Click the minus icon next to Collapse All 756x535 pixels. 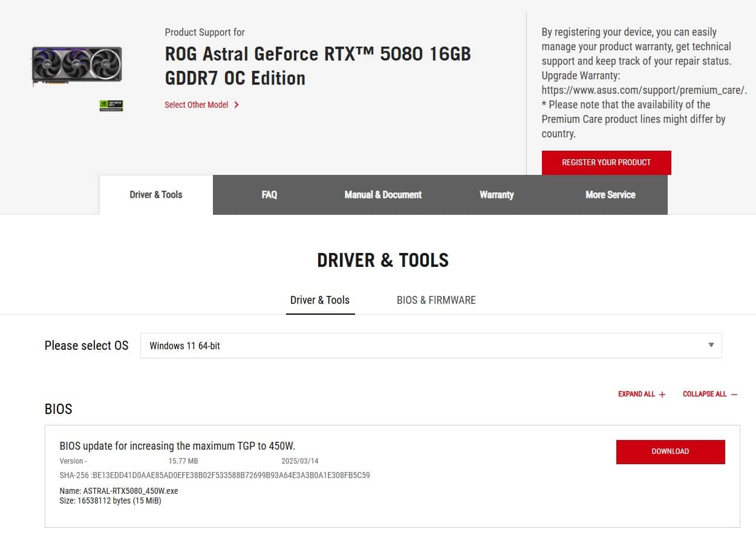tap(734, 395)
